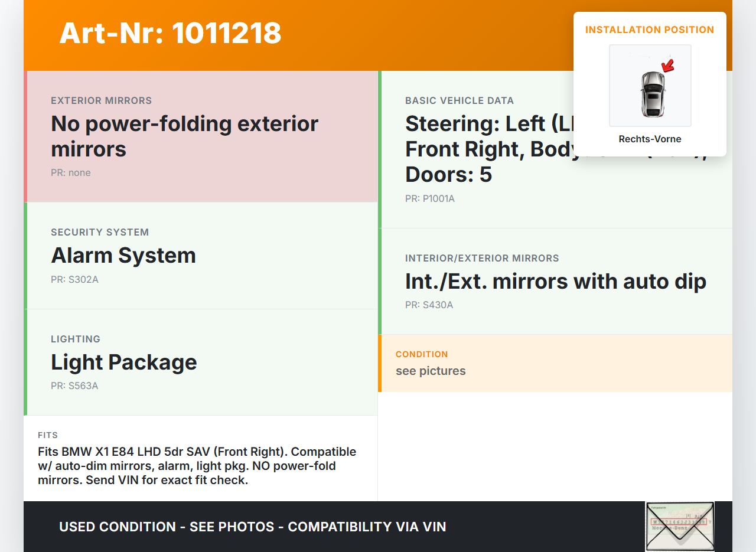
Task: Click the "Rechts-Vorne" position label
Action: pos(650,139)
